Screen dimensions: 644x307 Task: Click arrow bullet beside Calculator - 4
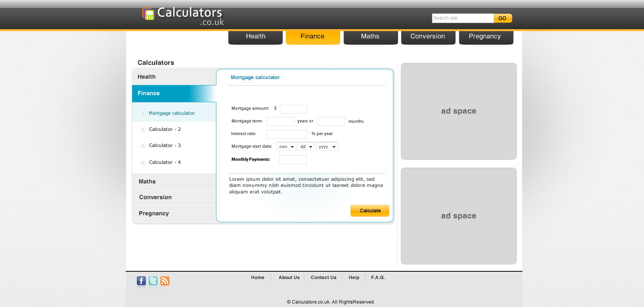point(143,163)
